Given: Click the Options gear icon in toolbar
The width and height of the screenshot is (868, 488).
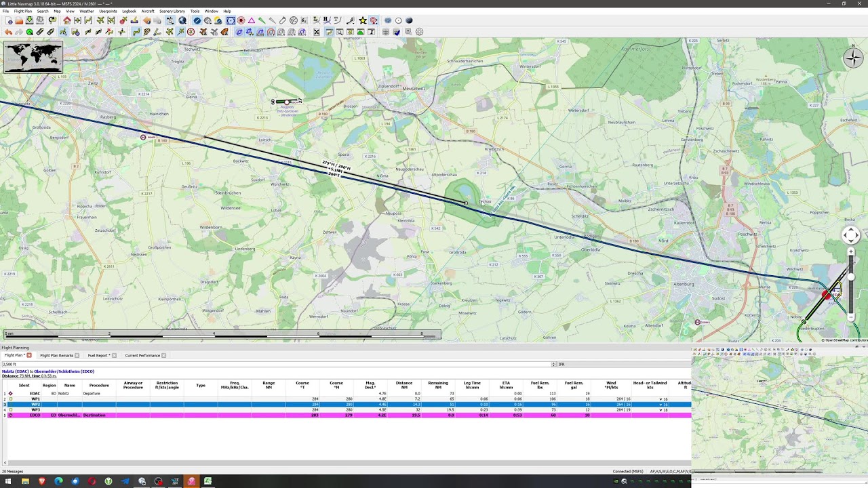Looking at the screenshot, I should coord(419,32).
